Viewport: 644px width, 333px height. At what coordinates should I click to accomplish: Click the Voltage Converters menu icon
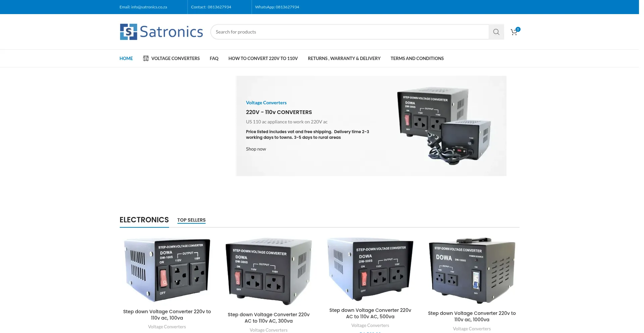pyautogui.click(x=146, y=58)
